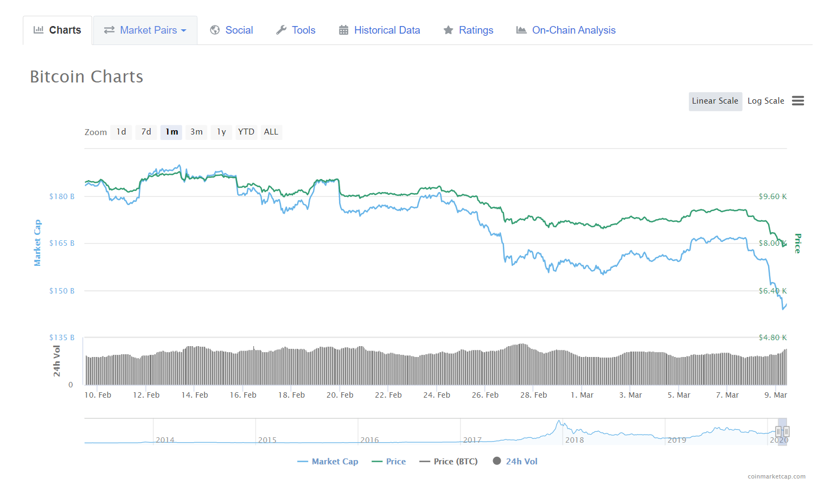Select the 1m zoom range
Image resolution: width=837 pixels, height=504 pixels.
(x=171, y=132)
